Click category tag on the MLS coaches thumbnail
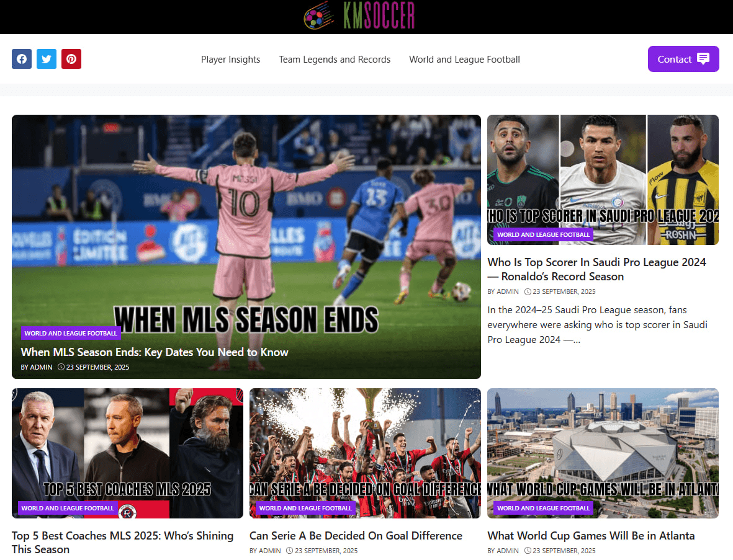 point(68,508)
